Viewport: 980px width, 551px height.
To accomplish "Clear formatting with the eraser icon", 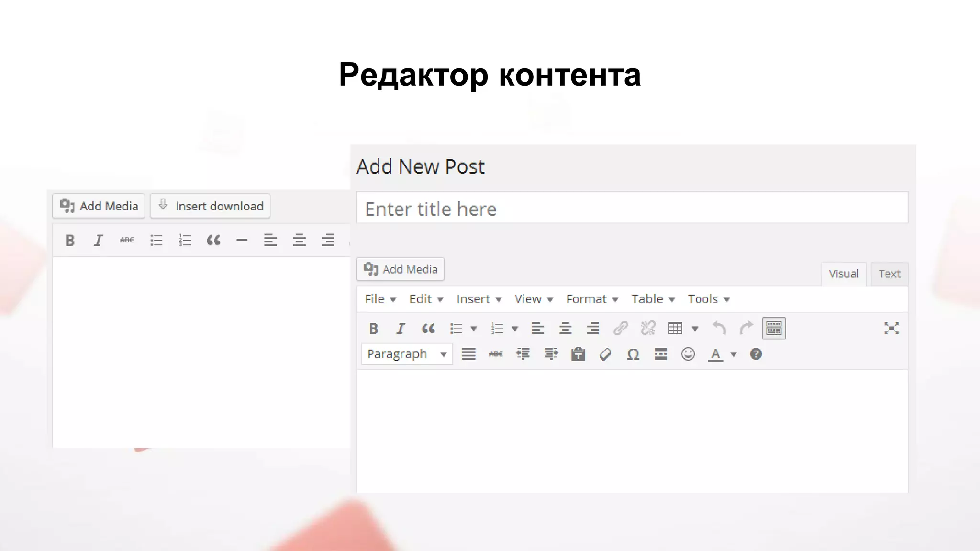I will (x=605, y=354).
